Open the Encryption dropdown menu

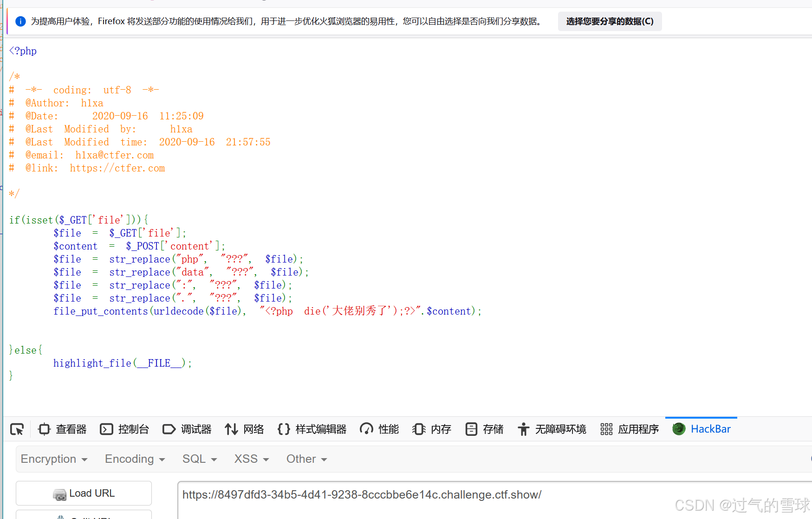pos(54,459)
